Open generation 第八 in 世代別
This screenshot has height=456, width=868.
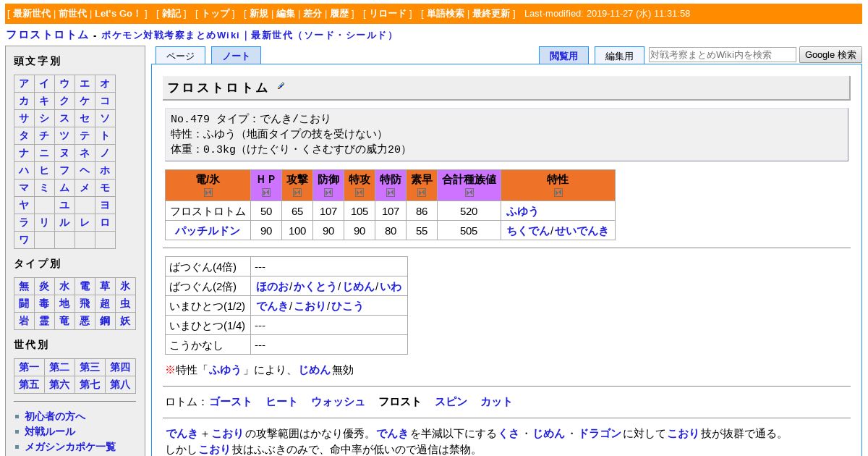click(x=120, y=384)
